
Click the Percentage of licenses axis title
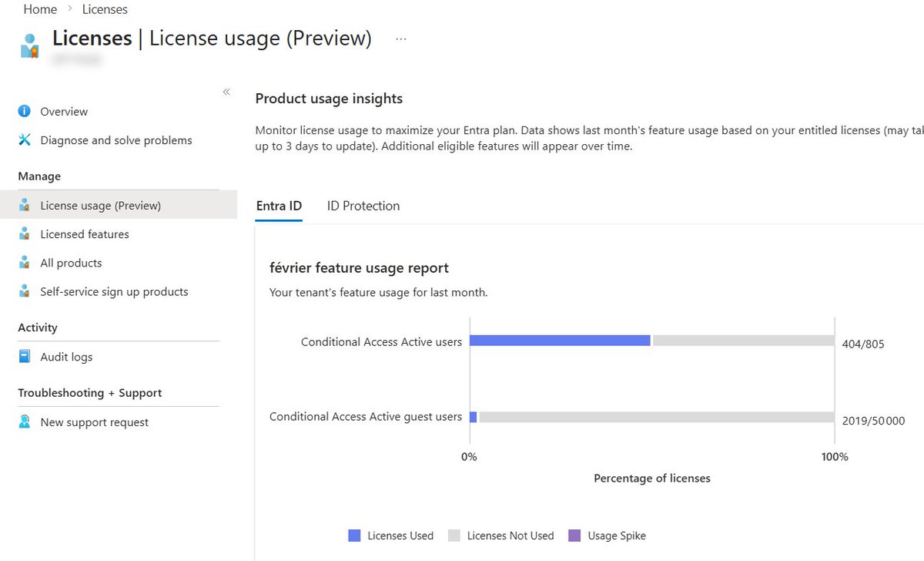click(x=652, y=479)
